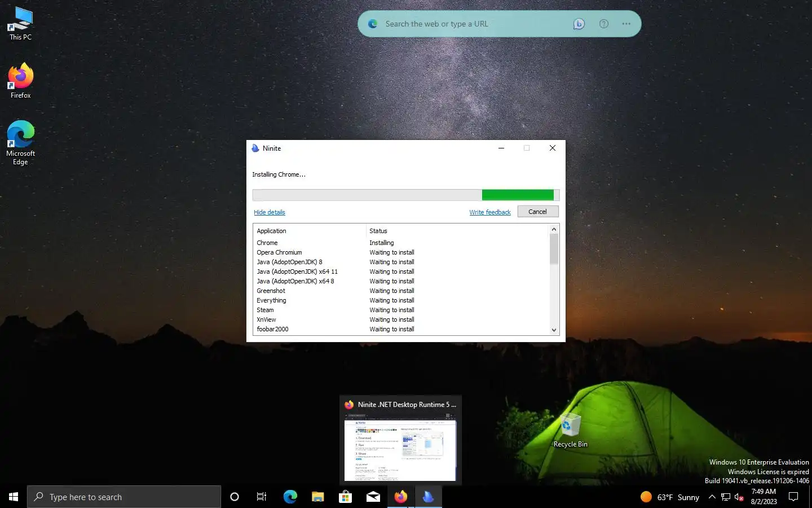812x508 pixels.
Task: Close the Ninite window
Action: (x=553, y=148)
